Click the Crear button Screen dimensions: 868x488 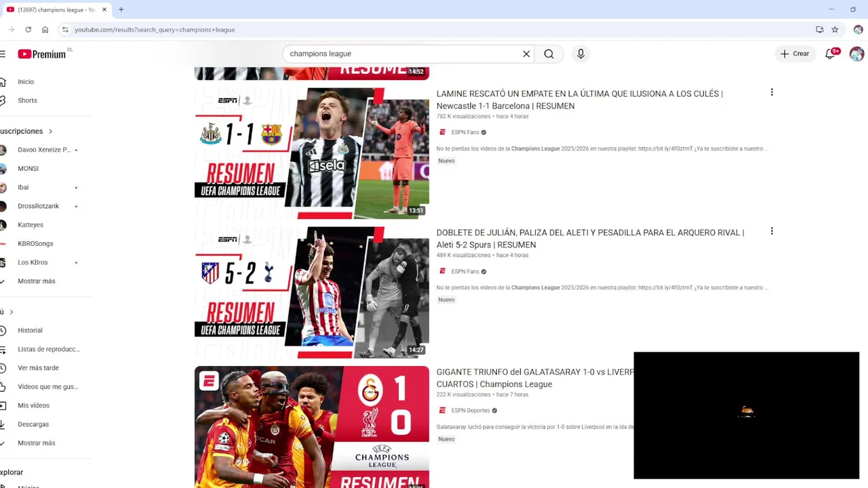click(x=795, y=54)
